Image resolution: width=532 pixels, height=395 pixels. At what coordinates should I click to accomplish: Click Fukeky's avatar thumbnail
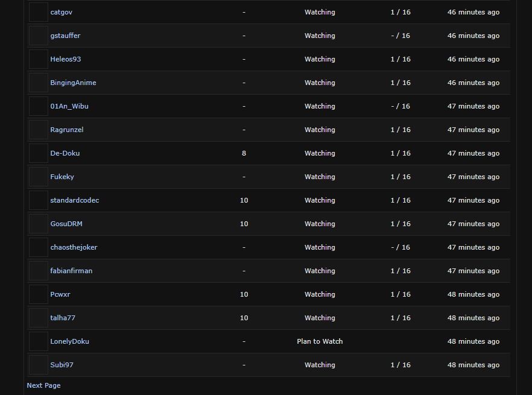click(39, 177)
